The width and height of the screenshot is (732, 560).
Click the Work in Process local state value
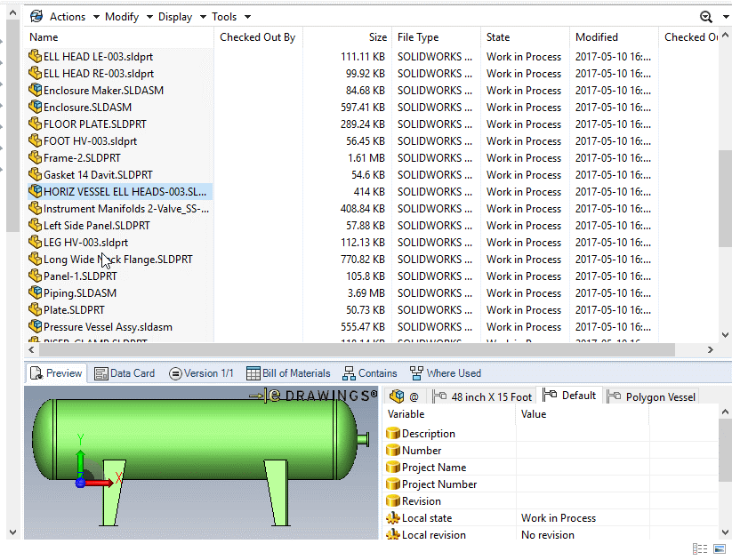click(559, 518)
